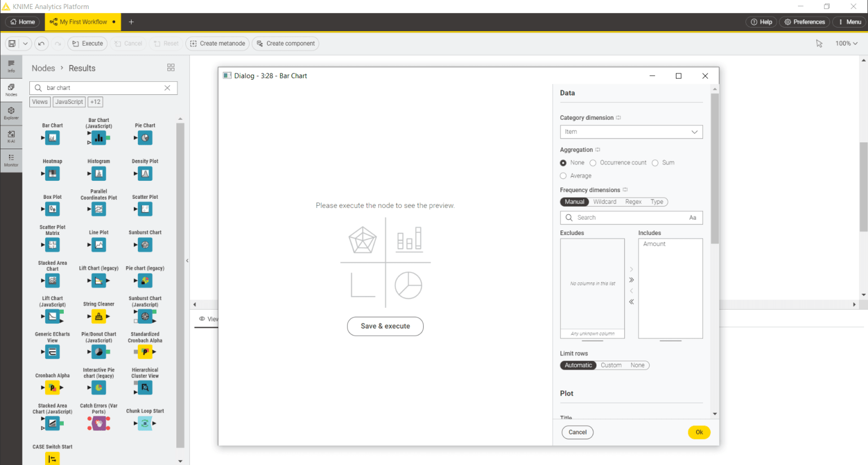Choose the Heatmap node icon
Image resolution: width=868 pixels, height=465 pixels.
point(53,173)
